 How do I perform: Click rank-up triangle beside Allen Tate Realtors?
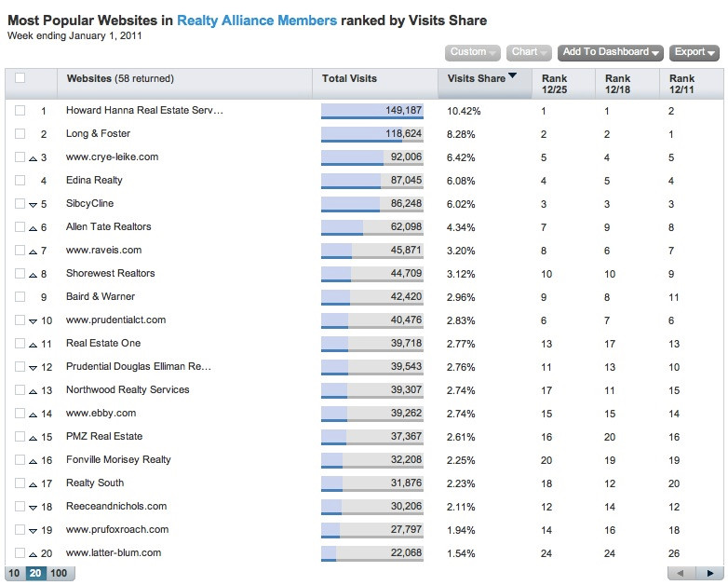tap(33, 228)
